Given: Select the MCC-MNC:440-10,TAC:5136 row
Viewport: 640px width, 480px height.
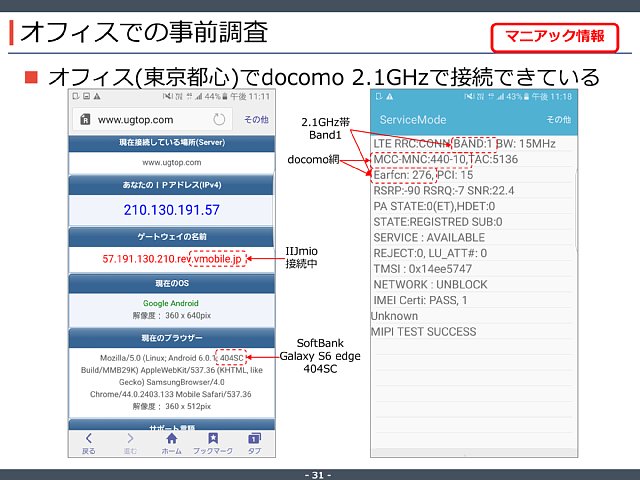Looking at the screenshot, I should (x=473, y=159).
